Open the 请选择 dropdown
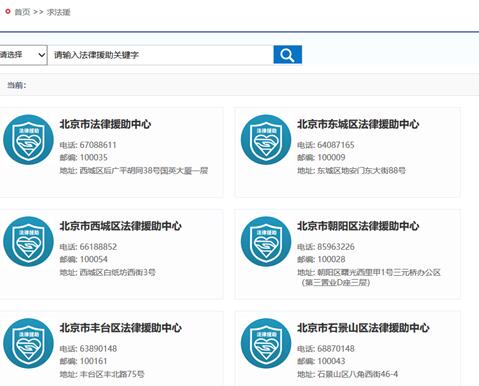This screenshot has height=386, width=479. [23, 55]
